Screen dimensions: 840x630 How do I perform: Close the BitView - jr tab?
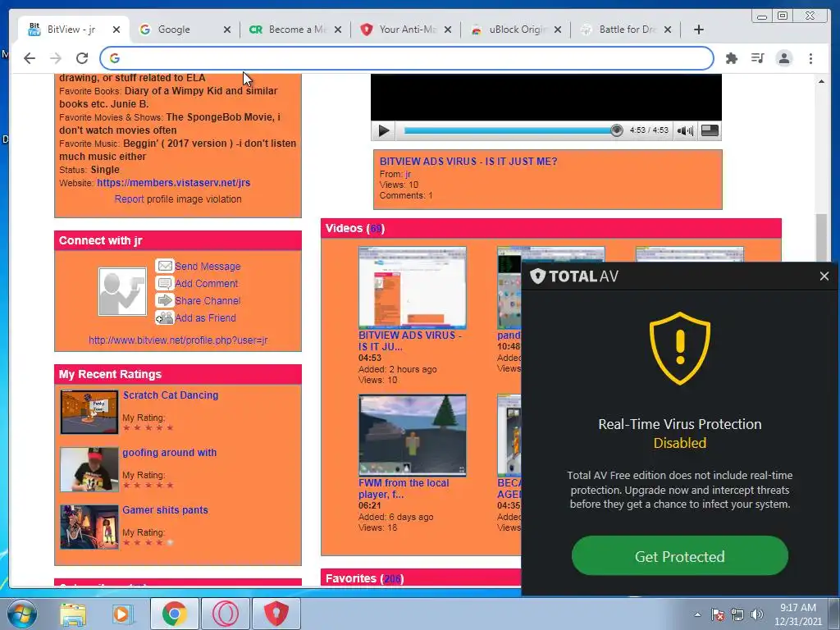click(x=116, y=30)
